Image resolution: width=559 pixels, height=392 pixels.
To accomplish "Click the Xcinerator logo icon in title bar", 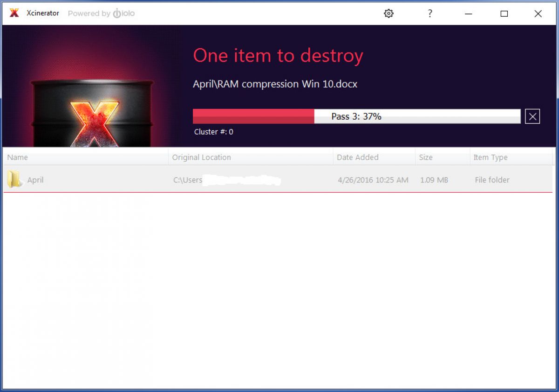I will click(x=14, y=13).
